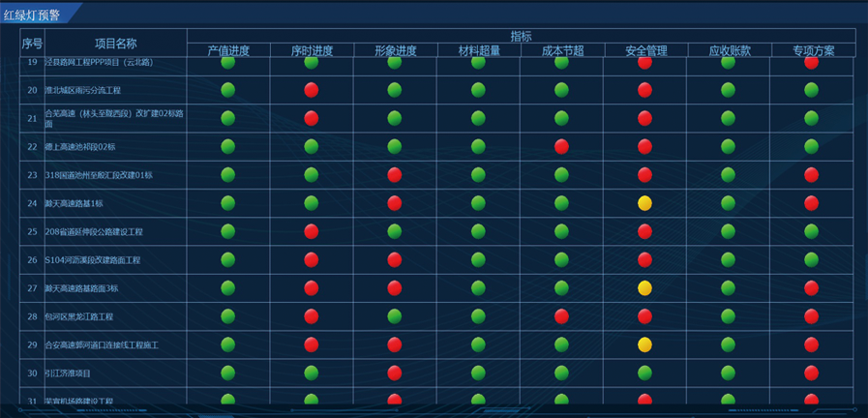This screenshot has height=418, width=868.
Task: Click red 成本节超 light in row 28
Action: 561,315
